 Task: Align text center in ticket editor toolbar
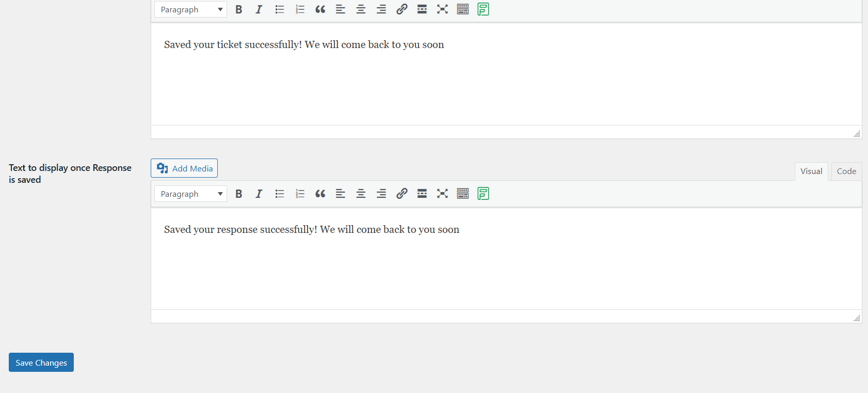361,9
